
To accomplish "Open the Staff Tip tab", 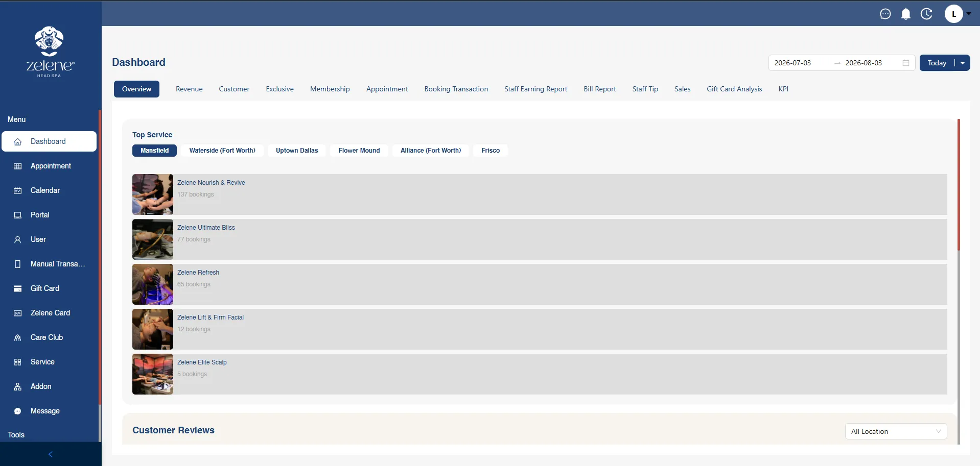I will pos(645,89).
